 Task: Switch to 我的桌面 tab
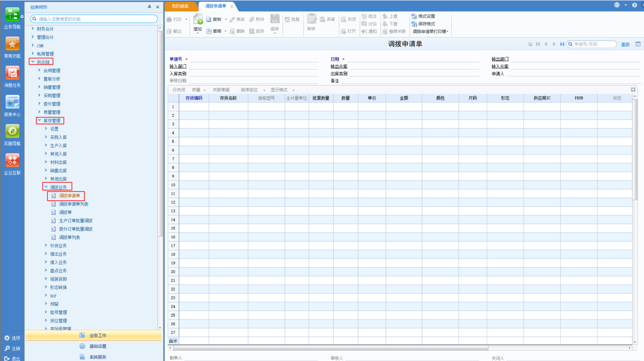pyautogui.click(x=180, y=6)
